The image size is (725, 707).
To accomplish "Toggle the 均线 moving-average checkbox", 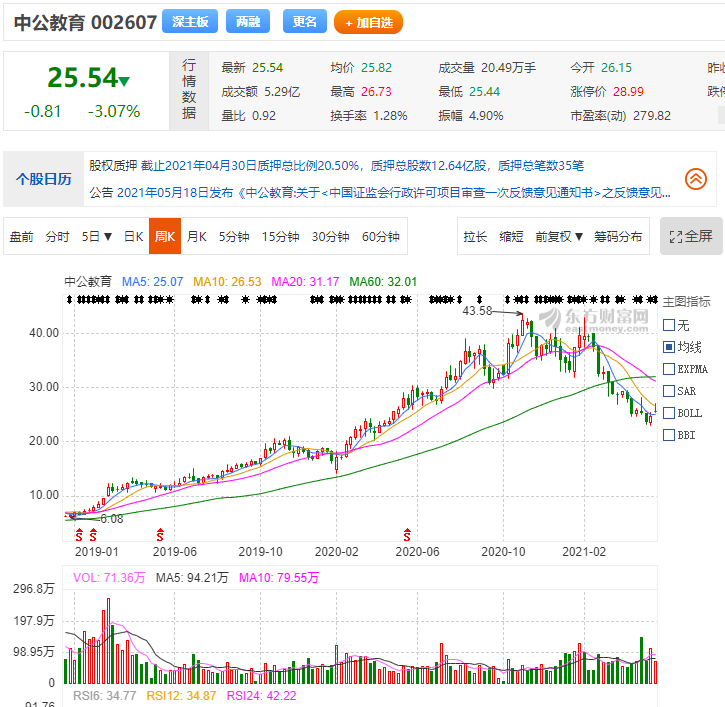I will point(669,347).
